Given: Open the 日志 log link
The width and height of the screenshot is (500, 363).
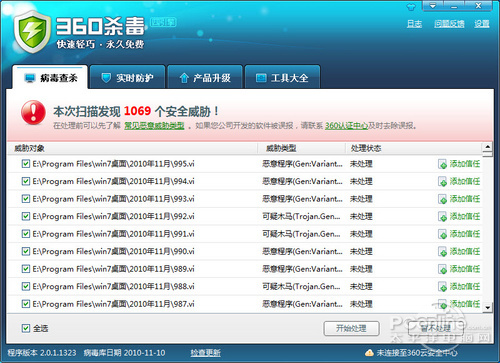Looking at the screenshot, I should [x=414, y=24].
